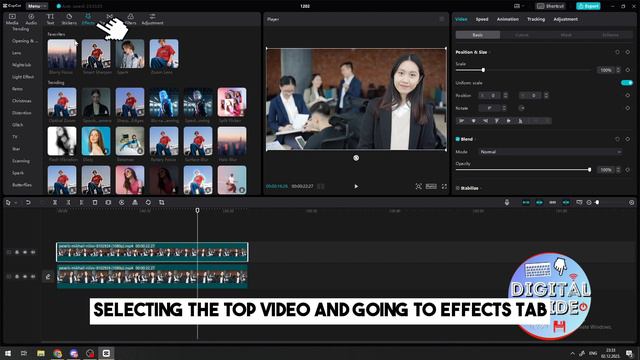This screenshot has height=360, width=640.
Task: Click the Position X stepper arrows
Action: click(505, 96)
